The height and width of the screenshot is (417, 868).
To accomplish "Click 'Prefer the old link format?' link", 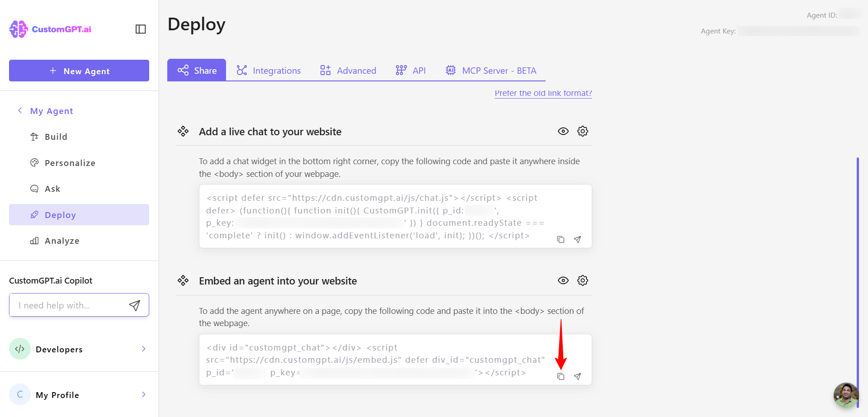I will coord(543,93).
